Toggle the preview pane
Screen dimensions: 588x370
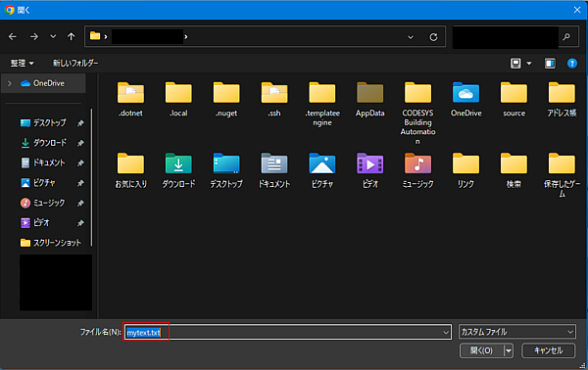550,64
